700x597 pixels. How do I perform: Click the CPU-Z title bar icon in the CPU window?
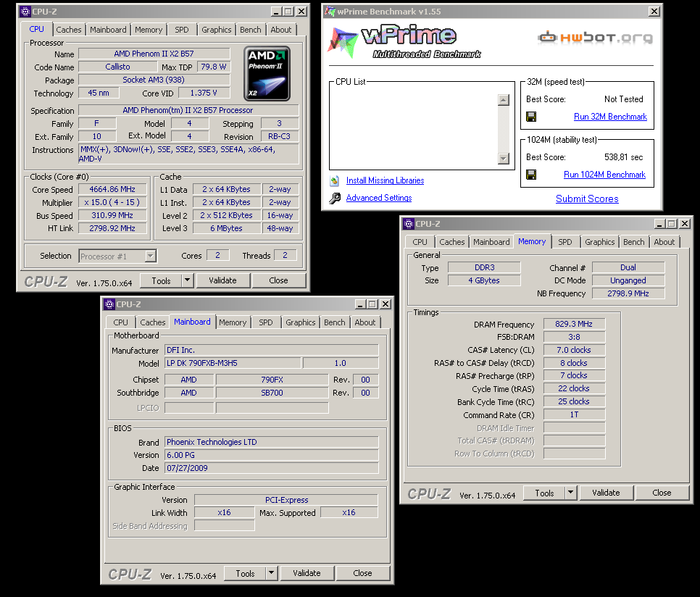coord(25,12)
